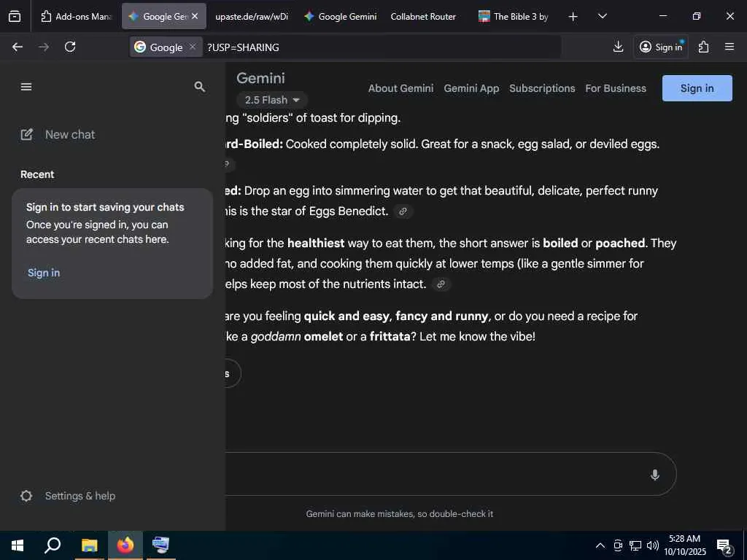
Task: Expand the list all tabs chevron
Action: pyautogui.click(x=602, y=16)
